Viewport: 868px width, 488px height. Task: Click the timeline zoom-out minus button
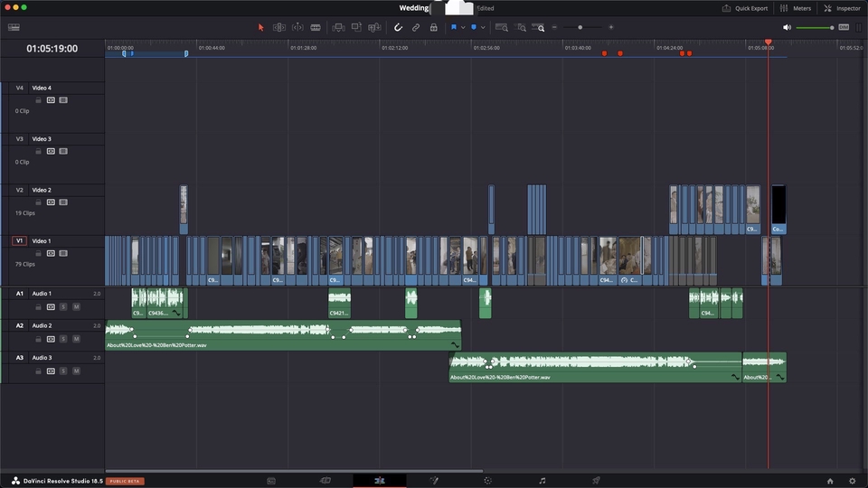554,27
